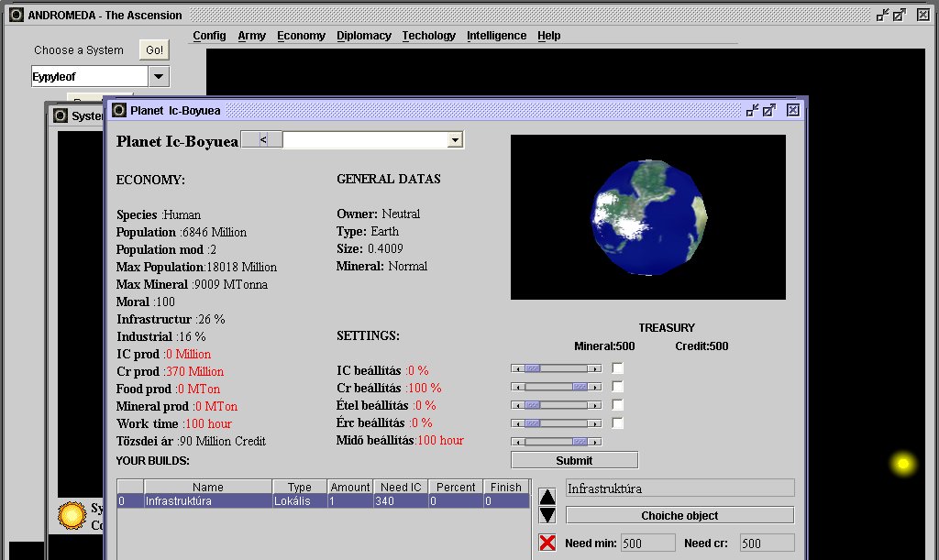This screenshot has height=560, width=939.
Task: Open the Economy menu
Action: click(x=301, y=36)
